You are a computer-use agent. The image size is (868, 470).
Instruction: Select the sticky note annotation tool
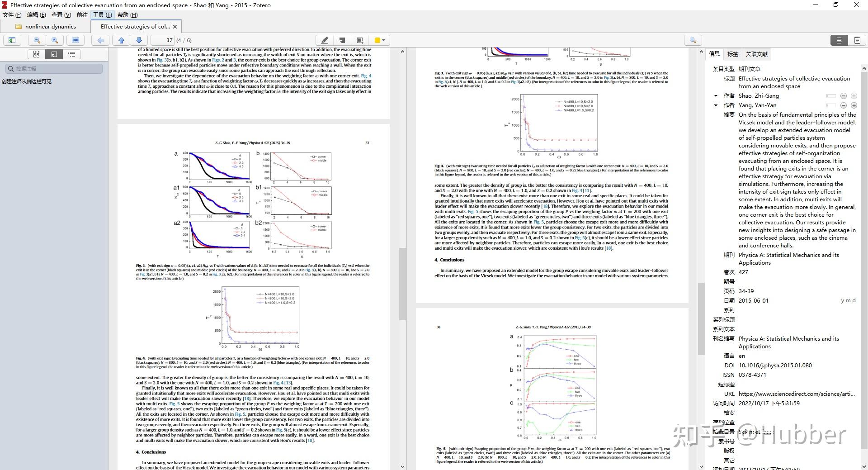pos(342,40)
